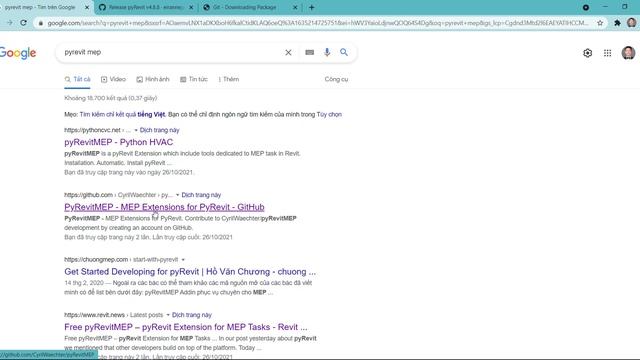View site info lock icon
The image size is (640, 360).
(40, 23)
